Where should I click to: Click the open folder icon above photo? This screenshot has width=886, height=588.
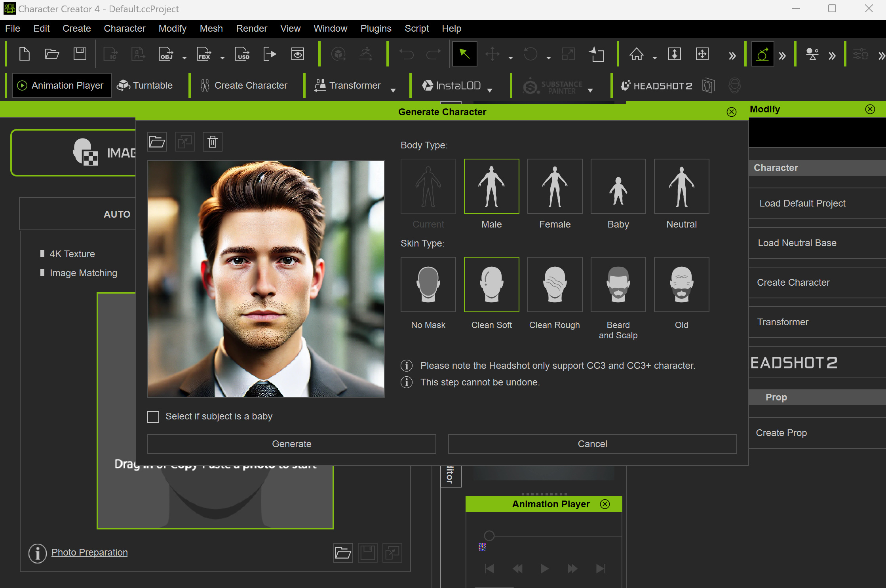click(x=157, y=142)
